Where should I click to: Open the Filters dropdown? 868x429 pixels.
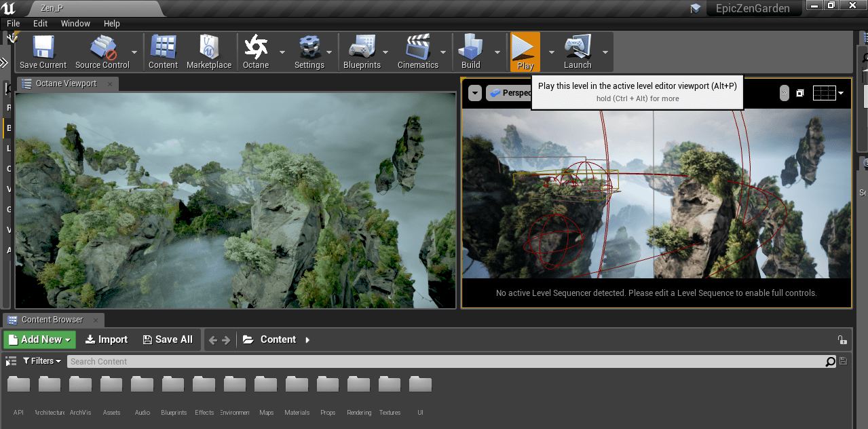click(x=41, y=360)
